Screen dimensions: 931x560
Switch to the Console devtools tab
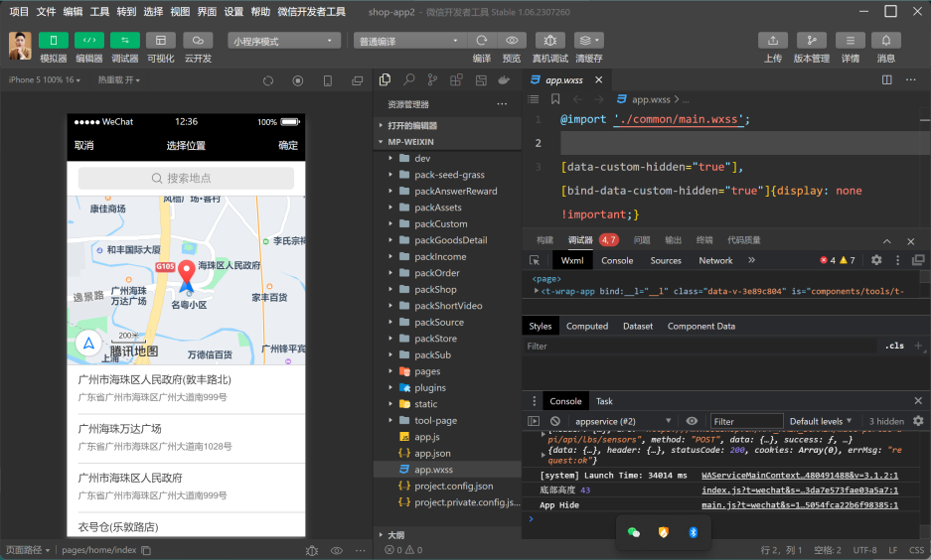point(617,260)
